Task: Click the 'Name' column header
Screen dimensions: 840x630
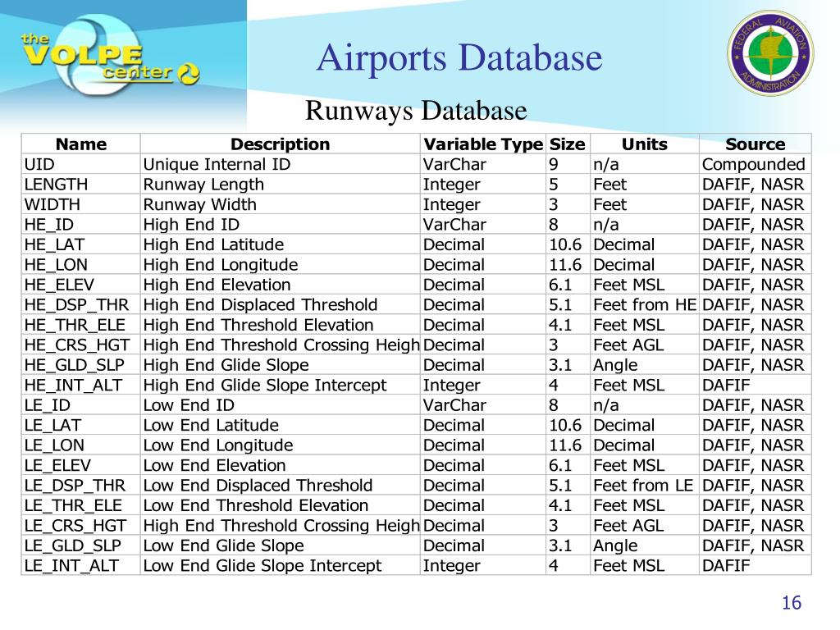Action: pyautogui.click(x=81, y=144)
